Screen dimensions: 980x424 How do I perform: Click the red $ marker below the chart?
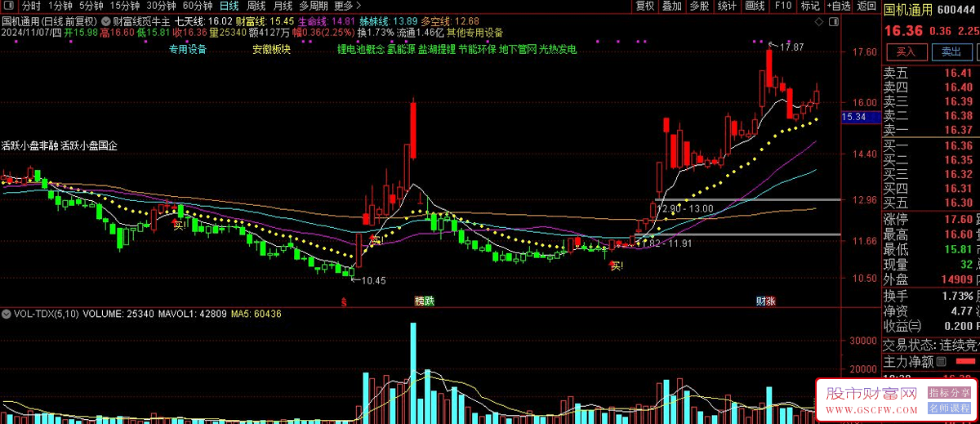pos(344,302)
